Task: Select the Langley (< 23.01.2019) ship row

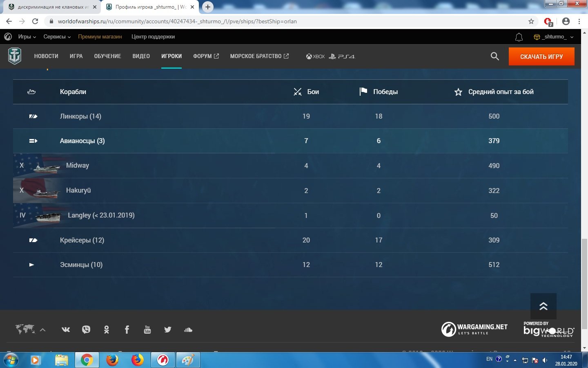Action: point(290,215)
